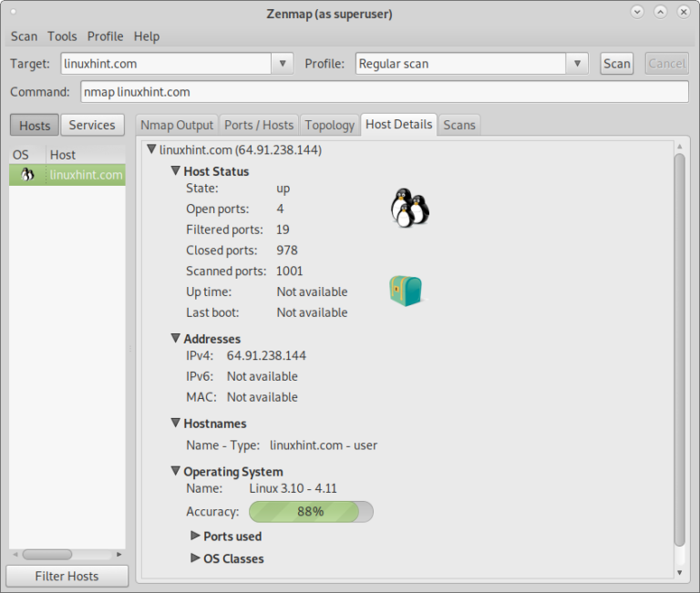Expand the Ports used section

point(195,536)
